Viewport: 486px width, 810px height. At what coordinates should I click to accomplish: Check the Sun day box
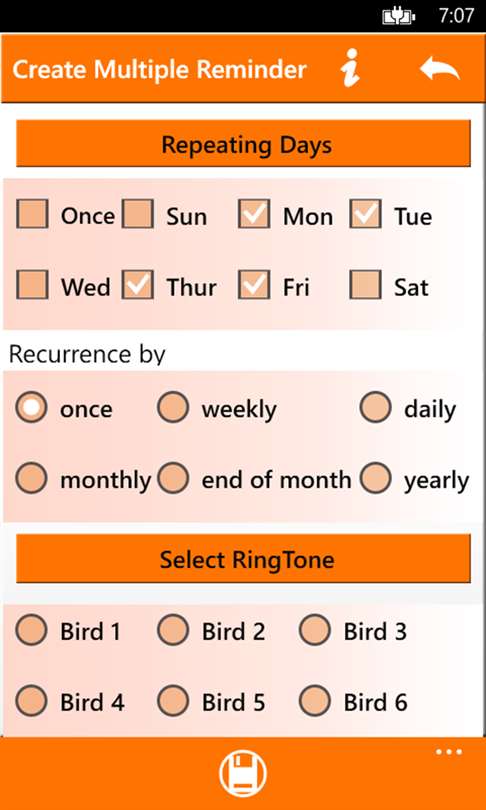tap(137, 214)
